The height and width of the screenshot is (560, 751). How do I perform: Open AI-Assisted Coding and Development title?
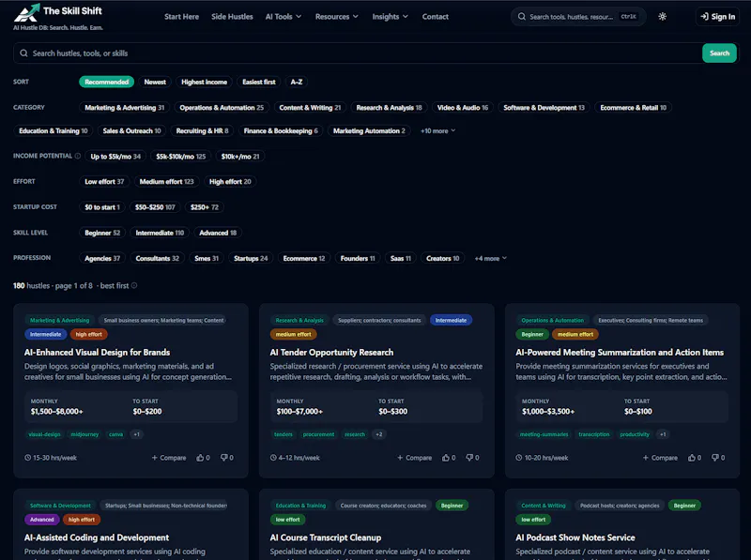coord(97,537)
